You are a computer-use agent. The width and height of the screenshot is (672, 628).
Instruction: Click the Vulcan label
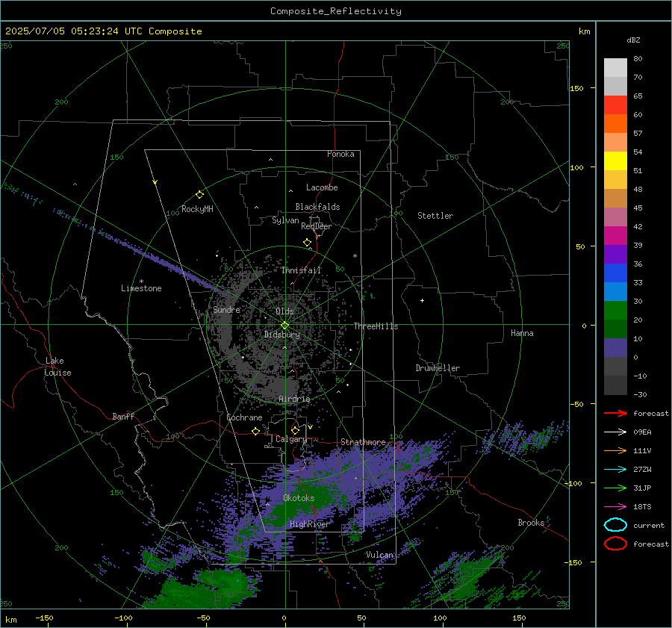click(379, 555)
